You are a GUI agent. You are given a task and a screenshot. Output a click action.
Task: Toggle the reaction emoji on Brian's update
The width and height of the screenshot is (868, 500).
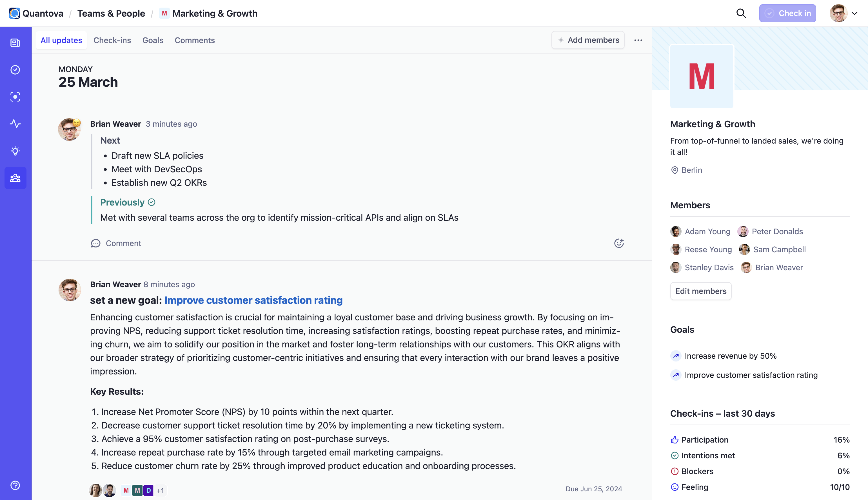click(619, 243)
